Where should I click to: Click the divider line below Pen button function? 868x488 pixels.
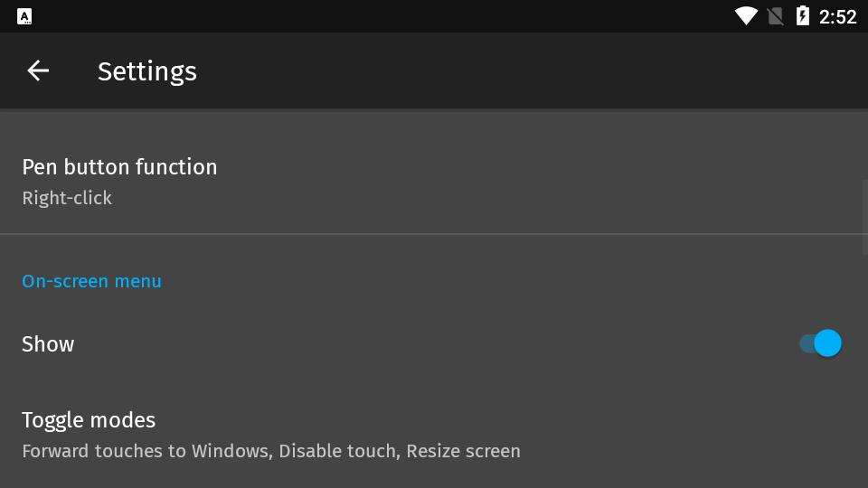click(434, 234)
